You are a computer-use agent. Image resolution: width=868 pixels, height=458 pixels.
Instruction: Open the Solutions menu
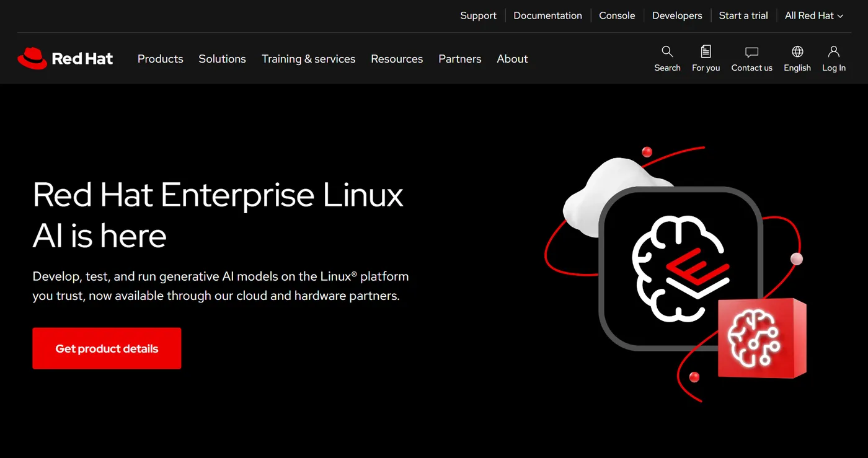tap(222, 59)
